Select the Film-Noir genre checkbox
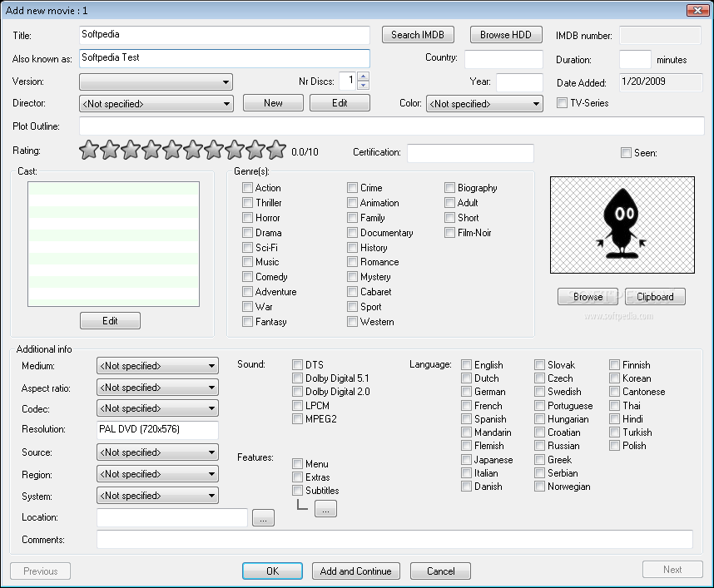 [x=449, y=233]
